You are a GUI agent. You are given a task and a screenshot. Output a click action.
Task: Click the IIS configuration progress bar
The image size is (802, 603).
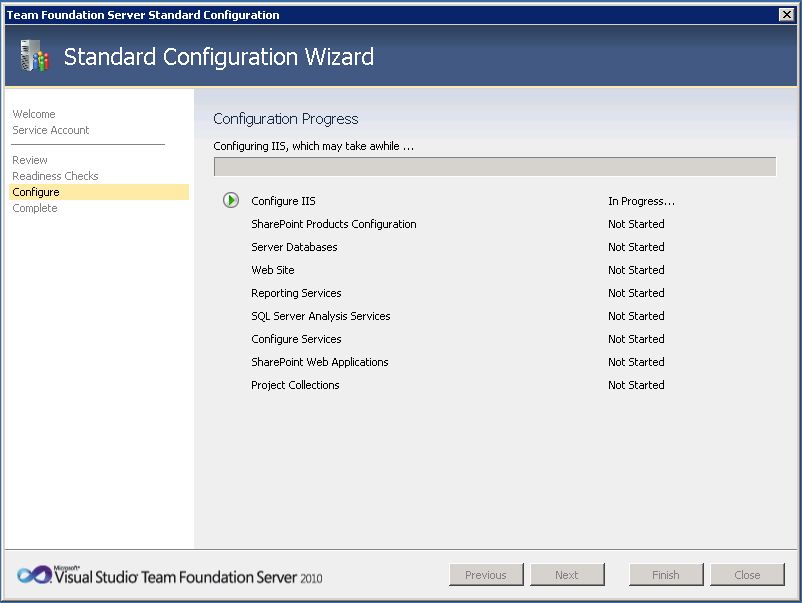pos(494,165)
